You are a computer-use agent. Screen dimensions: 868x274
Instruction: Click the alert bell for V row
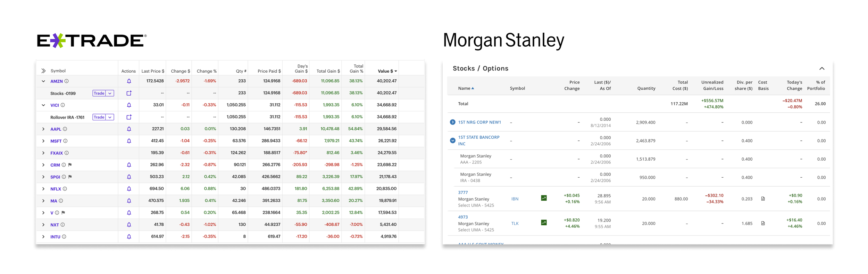point(129,212)
